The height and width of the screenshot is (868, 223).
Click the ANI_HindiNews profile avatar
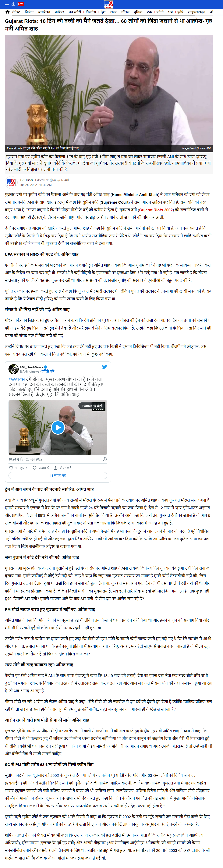pyautogui.click(x=13, y=369)
